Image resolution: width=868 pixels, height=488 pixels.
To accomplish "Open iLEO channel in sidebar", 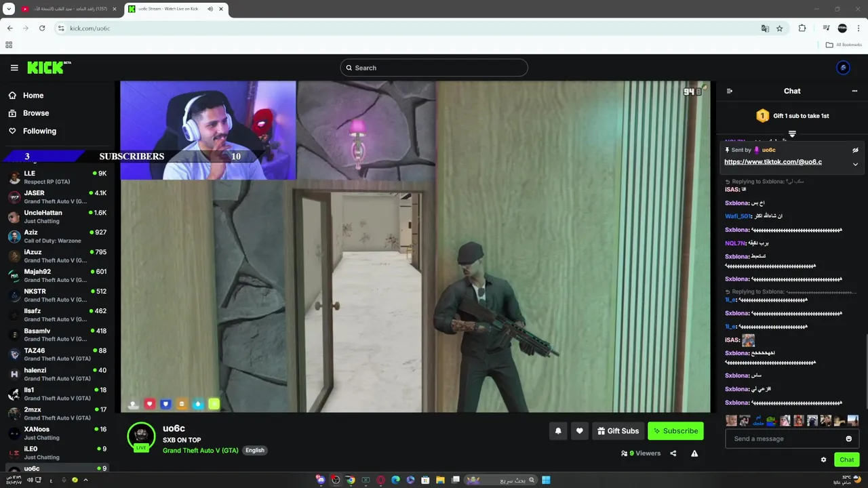I will [x=58, y=453].
